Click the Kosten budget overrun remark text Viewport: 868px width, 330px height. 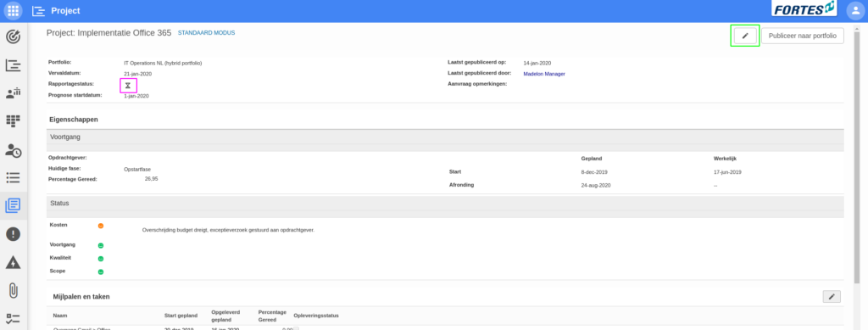[x=228, y=230]
